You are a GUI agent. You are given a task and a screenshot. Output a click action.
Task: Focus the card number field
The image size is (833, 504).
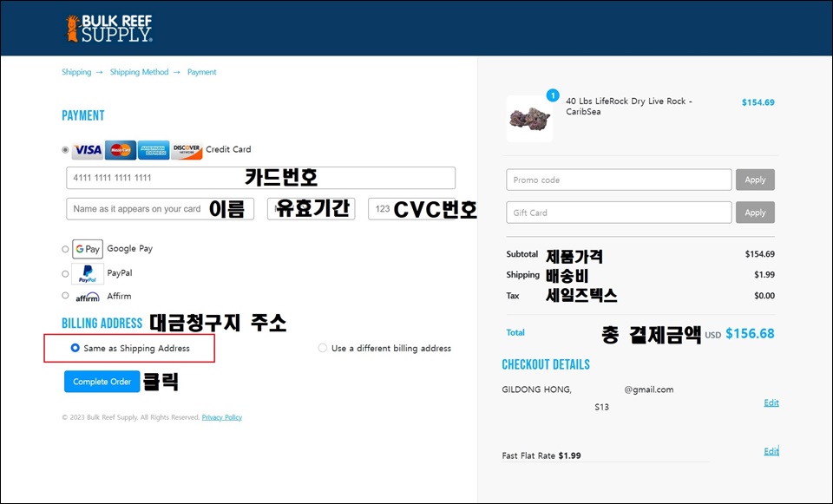tap(261, 177)
